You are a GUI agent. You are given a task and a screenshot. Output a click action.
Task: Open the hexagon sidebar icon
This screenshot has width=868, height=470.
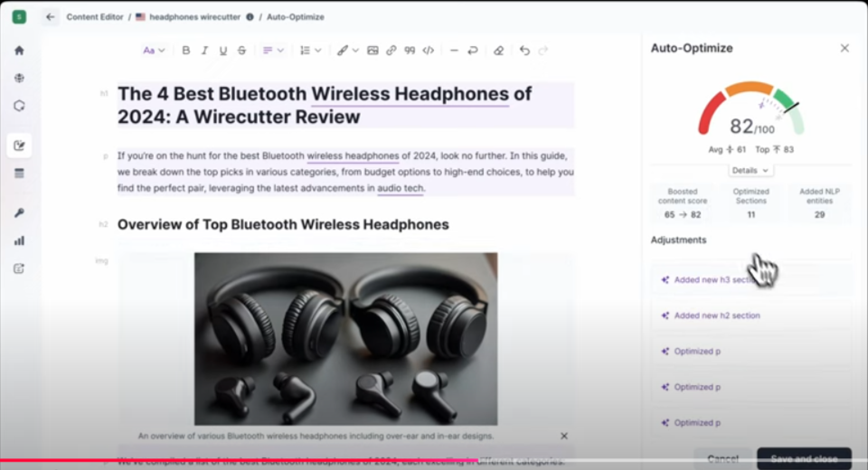tap(19, 106)
